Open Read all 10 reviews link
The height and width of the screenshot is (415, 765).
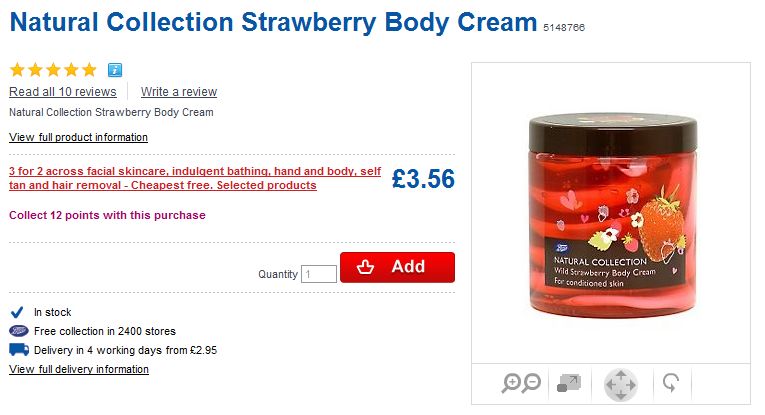62,92
